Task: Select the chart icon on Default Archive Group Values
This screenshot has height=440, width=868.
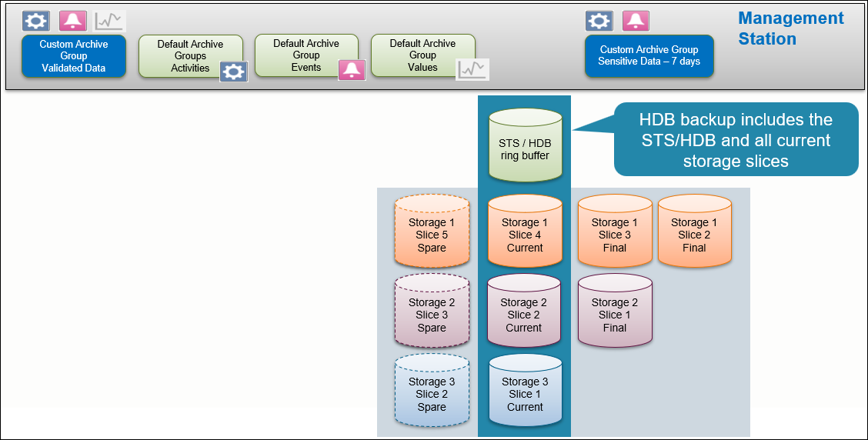Action: (472, 70)
